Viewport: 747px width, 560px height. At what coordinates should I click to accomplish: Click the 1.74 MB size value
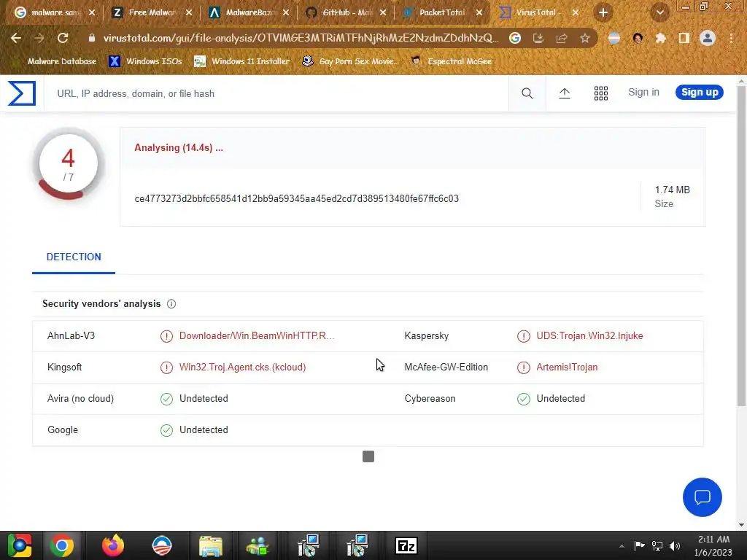click(x=672, y=190)
